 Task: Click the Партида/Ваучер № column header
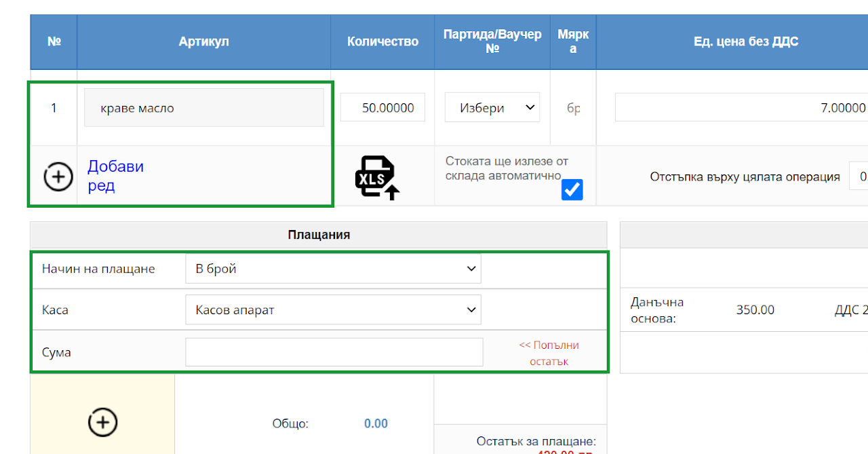coord(492,42)
